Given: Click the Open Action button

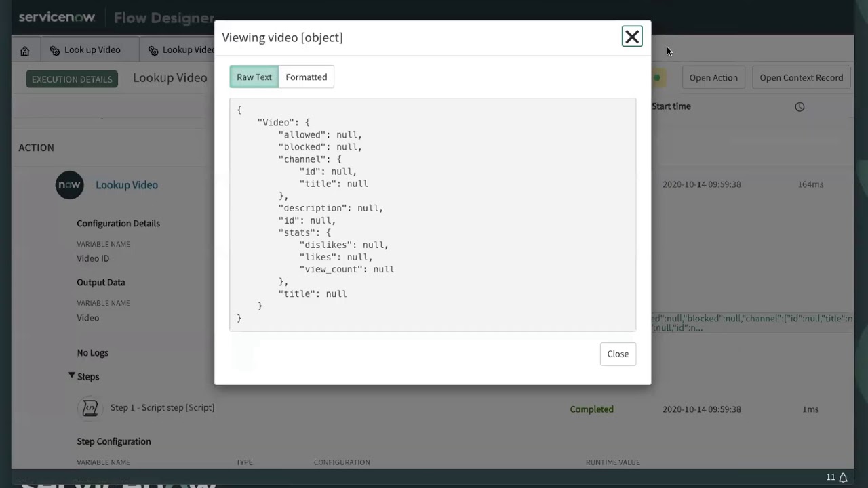Looking at the screenshot, I should (x=713, y=78).
